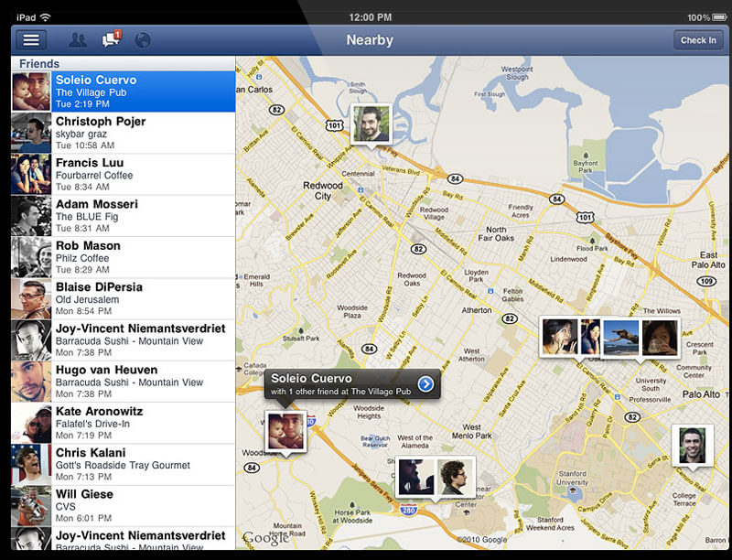Select Adam Mosseri at The BLUE Fig
732x560 pixels.
click(124, 216)
